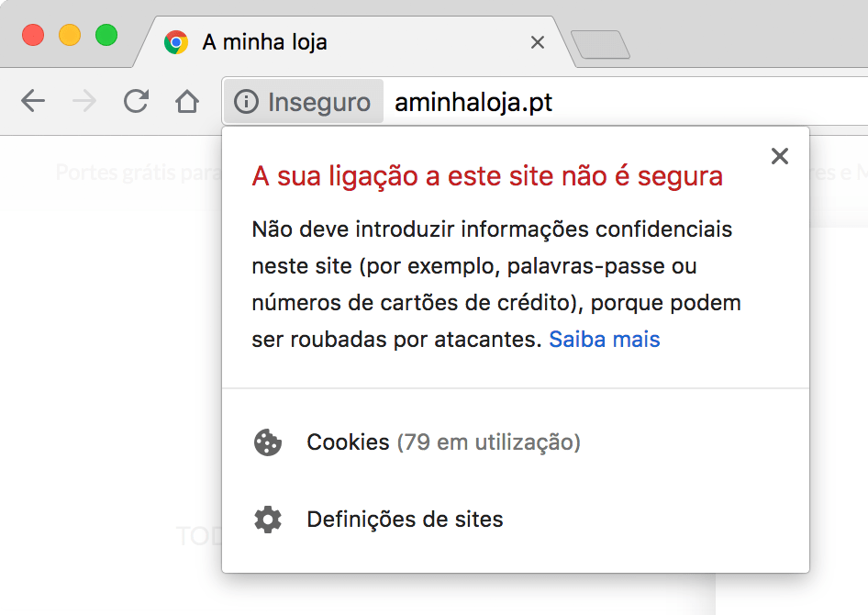
Task: Click the red traffic light button
Action: (33, 34)
